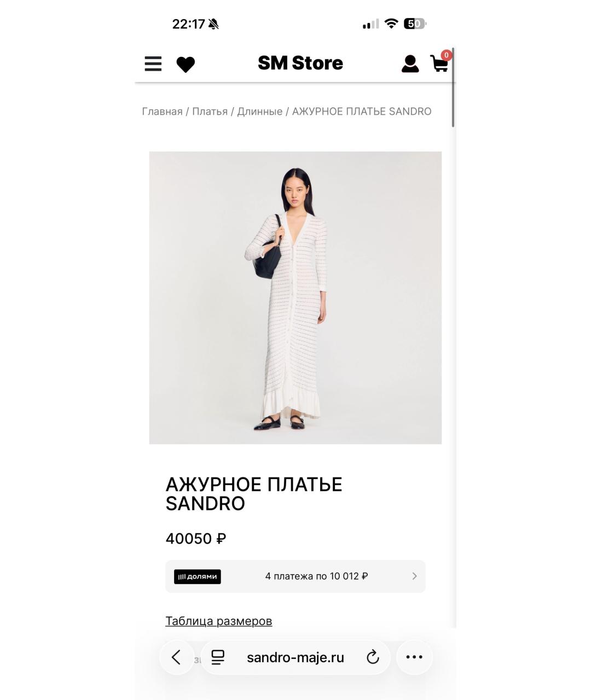
Task: Go to the Платья breadcrumb
Action: 210,112
